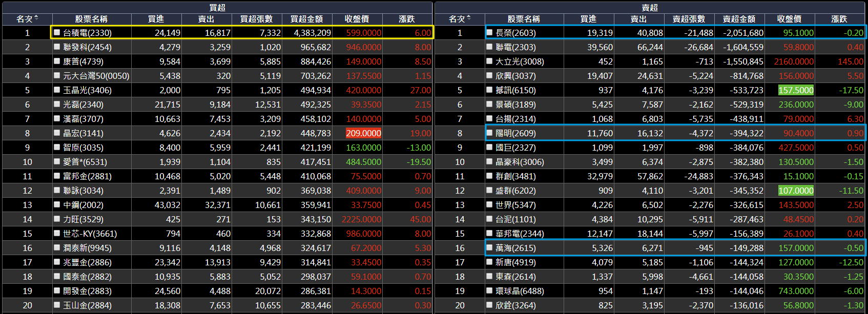Sort by 收盤價 in the 買超 table
Image resolution: width=868 pixels, height=314 pixels.
click(357, 19)
